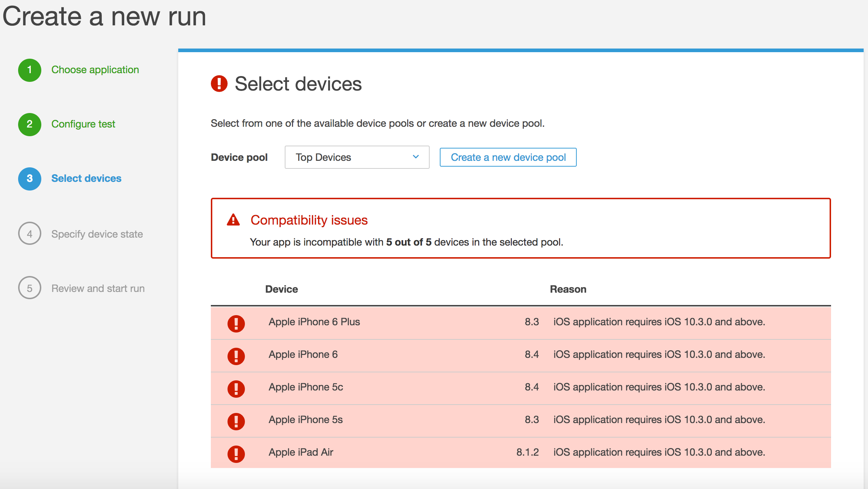This screenshot has width=868, height=489.
Task: Go to Configure test step
Action: coord(83,124)
